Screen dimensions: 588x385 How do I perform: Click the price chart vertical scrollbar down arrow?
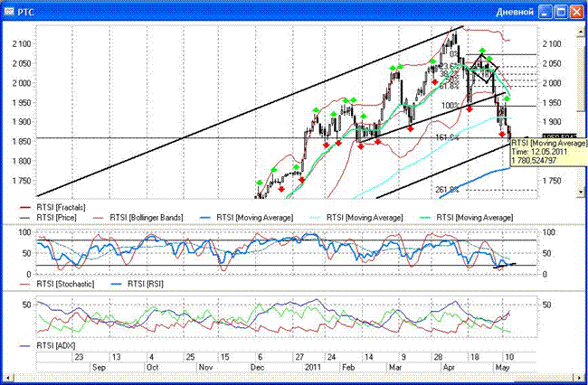coord(582,192)
